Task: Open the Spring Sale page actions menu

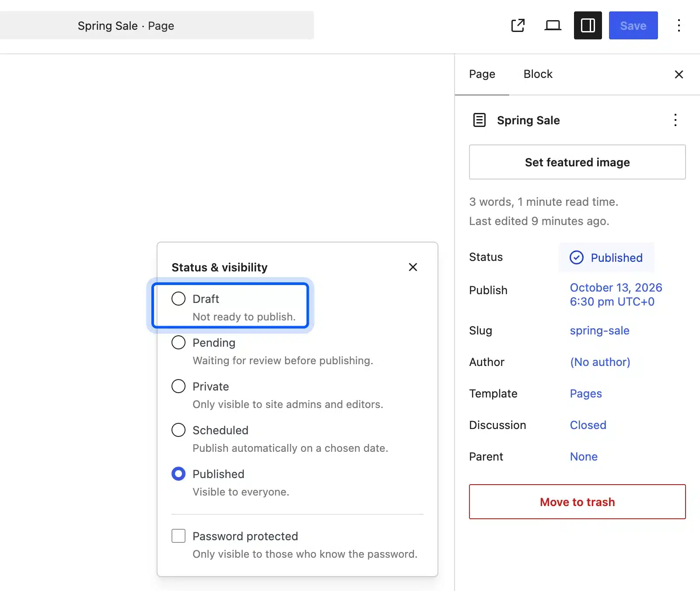Action: tap(675, 120)
